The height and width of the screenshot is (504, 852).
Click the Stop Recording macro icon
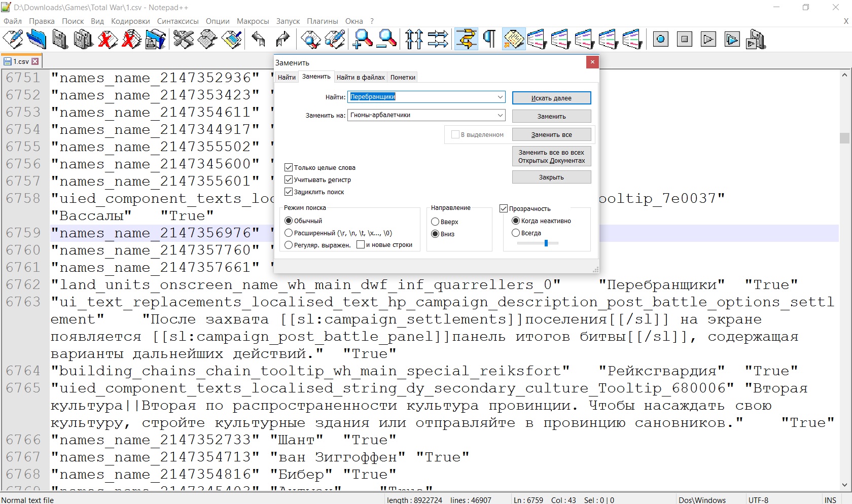pos(685,39)
